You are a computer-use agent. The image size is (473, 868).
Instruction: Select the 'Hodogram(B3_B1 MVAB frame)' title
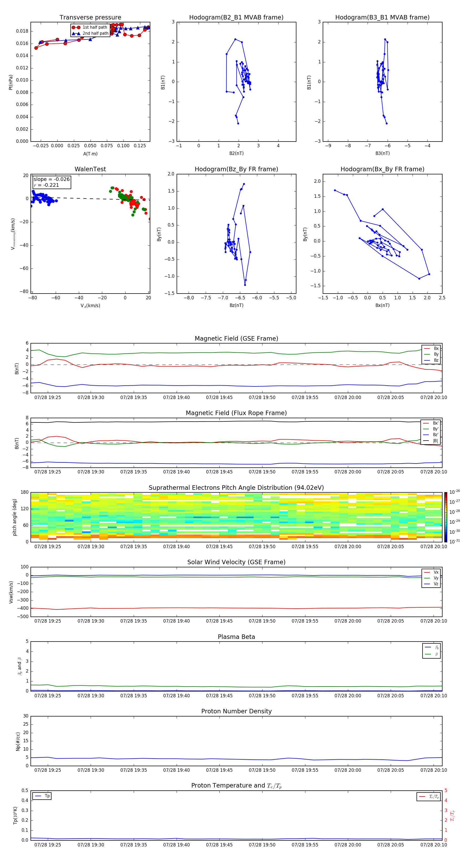[x=382, y=18]
